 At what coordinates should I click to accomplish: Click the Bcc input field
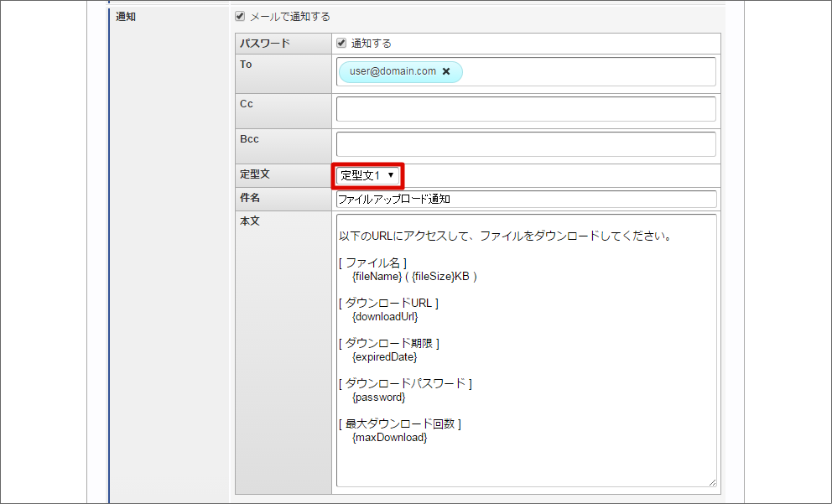pos(526,144)
